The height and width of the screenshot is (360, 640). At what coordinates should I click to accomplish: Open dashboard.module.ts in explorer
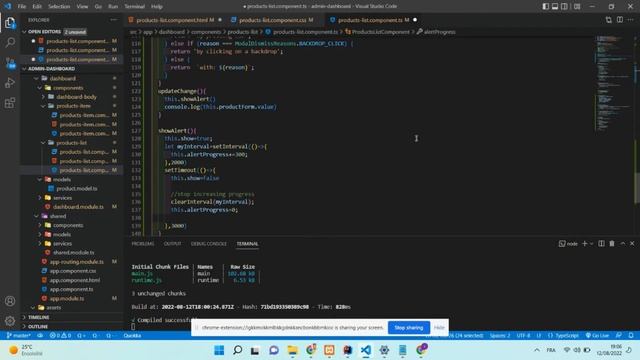78,207
